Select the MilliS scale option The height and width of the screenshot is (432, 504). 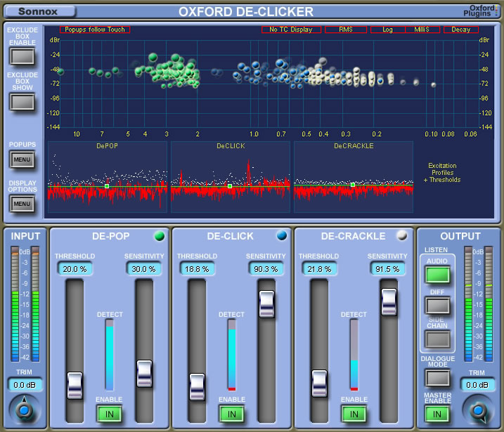[x=422, y=30]
